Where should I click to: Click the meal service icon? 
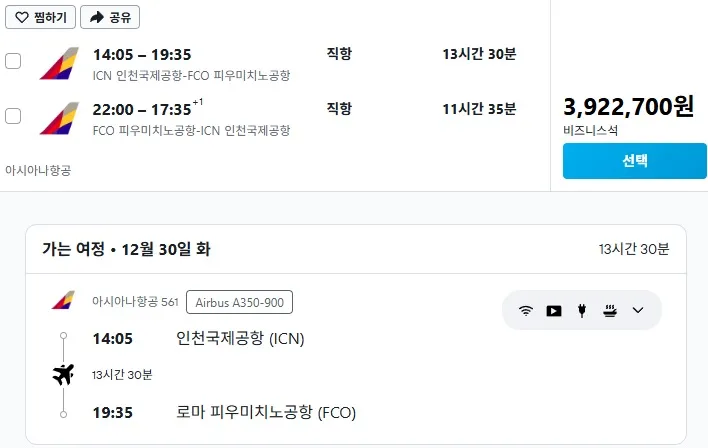tap(609, 310)
